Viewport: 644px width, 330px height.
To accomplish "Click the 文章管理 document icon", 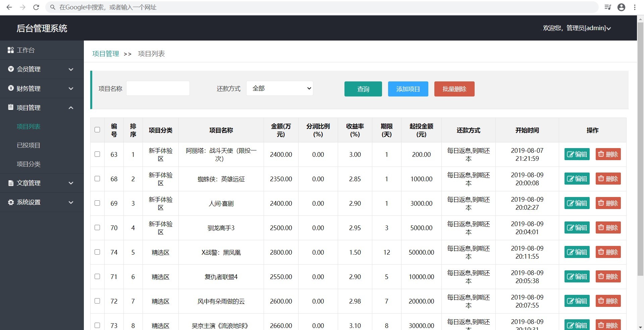I will point(11,183).
